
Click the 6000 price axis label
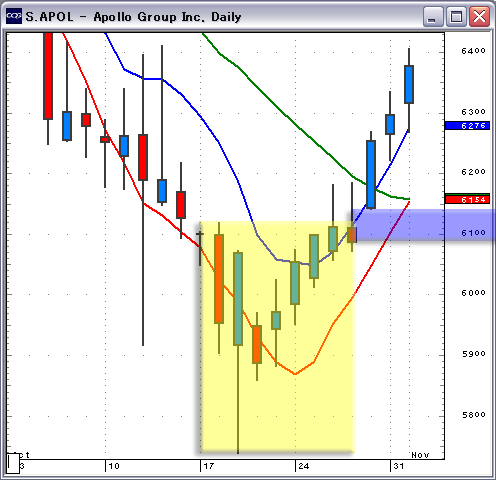tap(473, 293)
